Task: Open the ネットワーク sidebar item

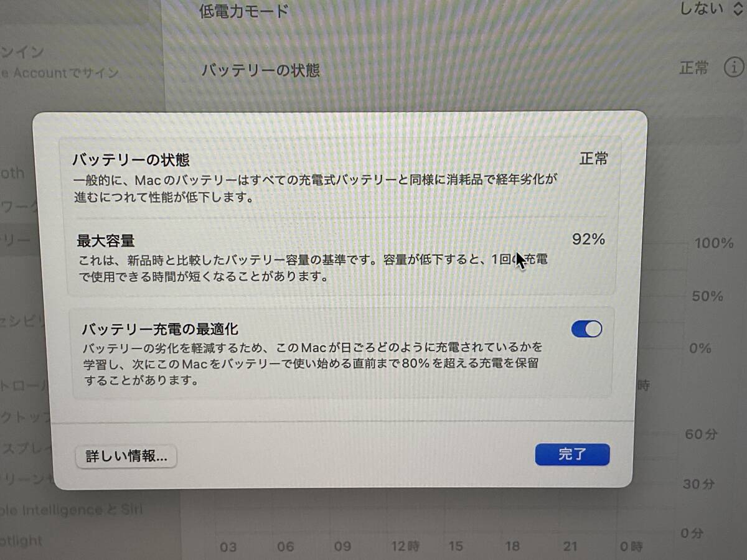Action: (16, 207)
